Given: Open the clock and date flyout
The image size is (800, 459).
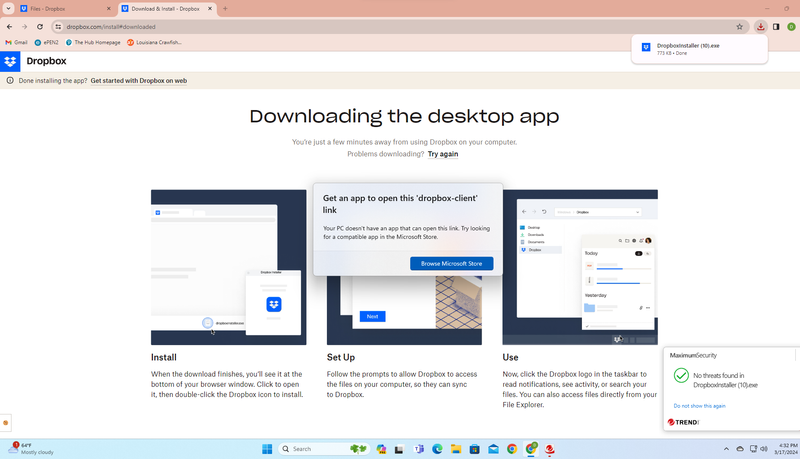Looking at the screenshot, I should pos(788,449).
